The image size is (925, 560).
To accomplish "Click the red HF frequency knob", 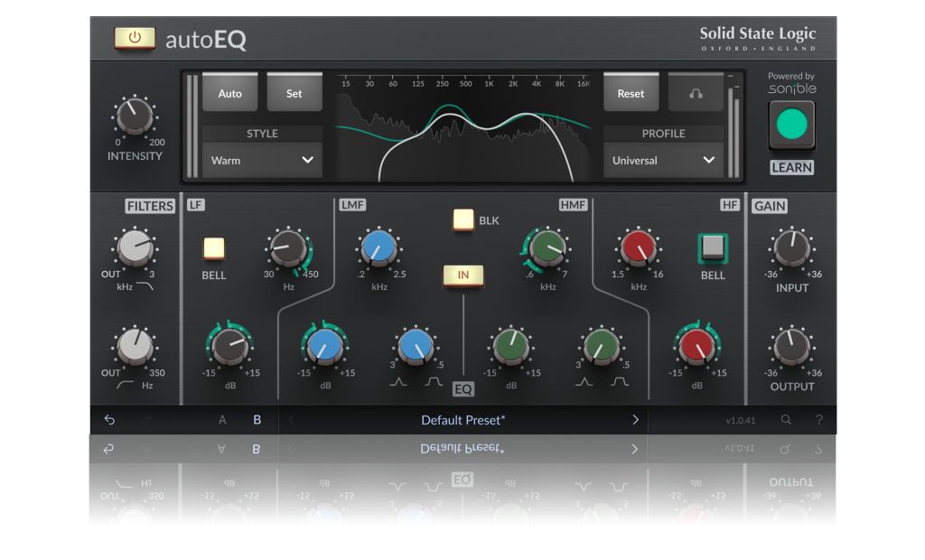I will pos(638,247).
